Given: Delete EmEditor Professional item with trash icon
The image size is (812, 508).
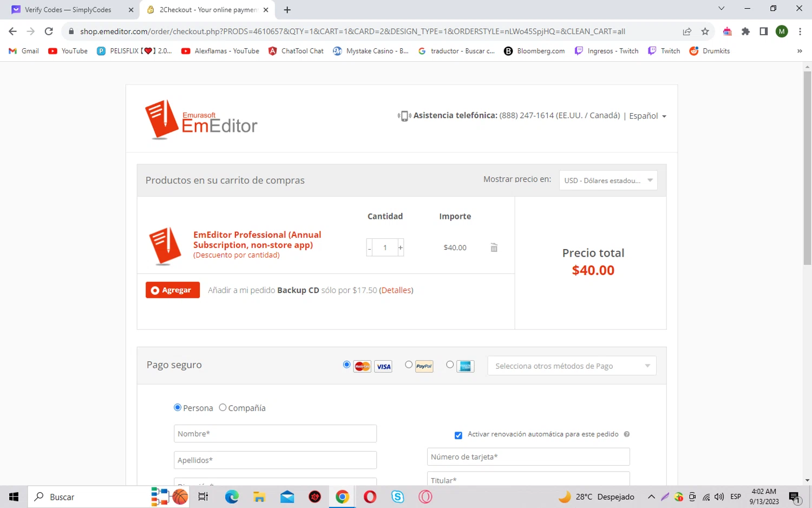Looking at the screenshot, I should 494,248.
